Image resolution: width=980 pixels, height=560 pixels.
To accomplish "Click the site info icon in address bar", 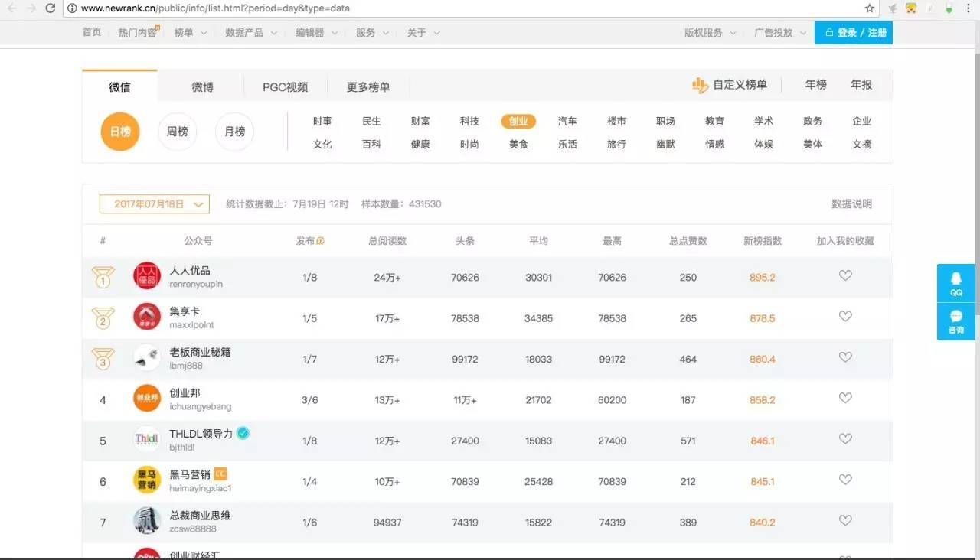I will [x=72, y=8].
